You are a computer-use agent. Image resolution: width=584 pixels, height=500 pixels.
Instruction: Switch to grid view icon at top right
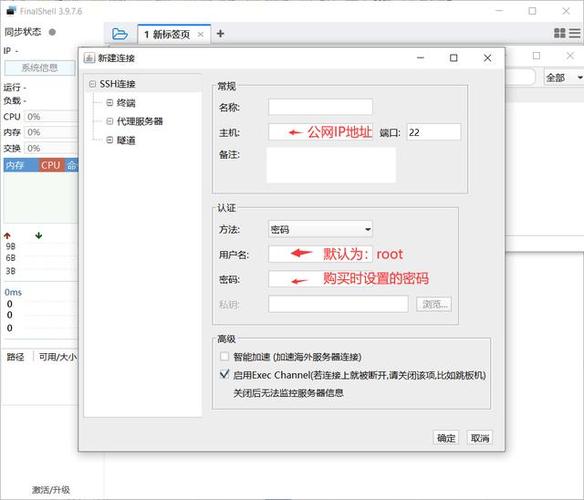click(x=560, y=33)
